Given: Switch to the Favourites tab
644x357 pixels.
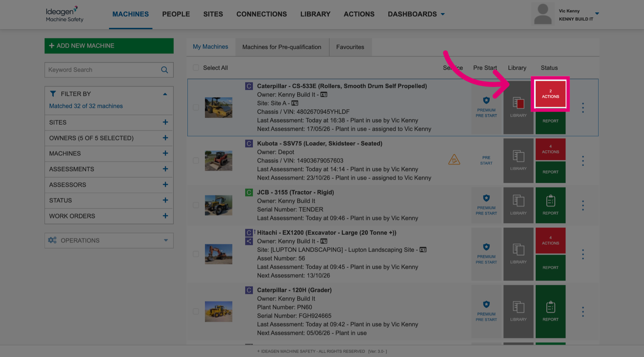Looking at the screenshot, I should (350, 47).
